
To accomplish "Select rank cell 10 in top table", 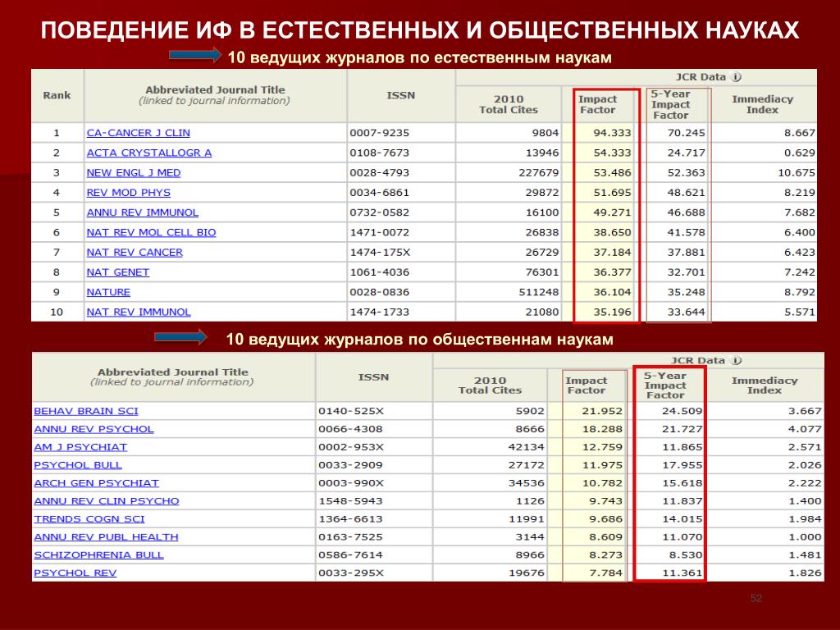I will click(x=57, y=312).
